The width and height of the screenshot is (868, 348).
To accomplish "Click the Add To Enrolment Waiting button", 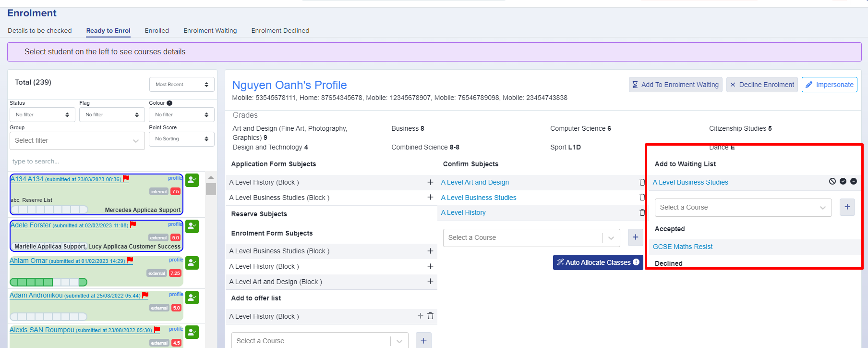I will click(675, 85).
